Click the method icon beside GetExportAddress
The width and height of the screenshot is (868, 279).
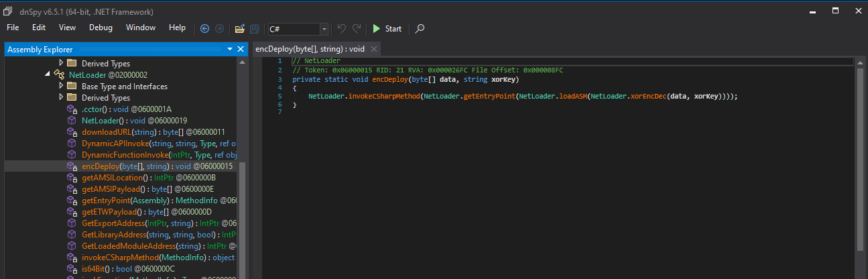[x=72, y=223]
